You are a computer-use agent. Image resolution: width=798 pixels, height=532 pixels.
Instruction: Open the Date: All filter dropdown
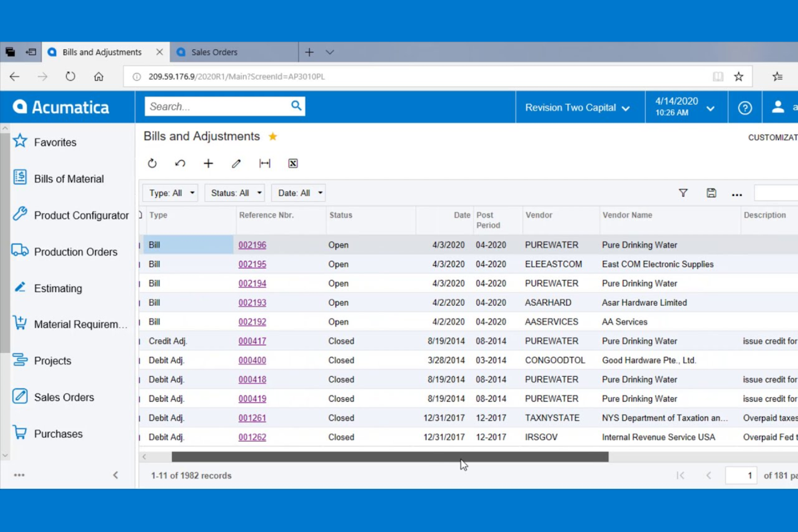coord(298,193)
